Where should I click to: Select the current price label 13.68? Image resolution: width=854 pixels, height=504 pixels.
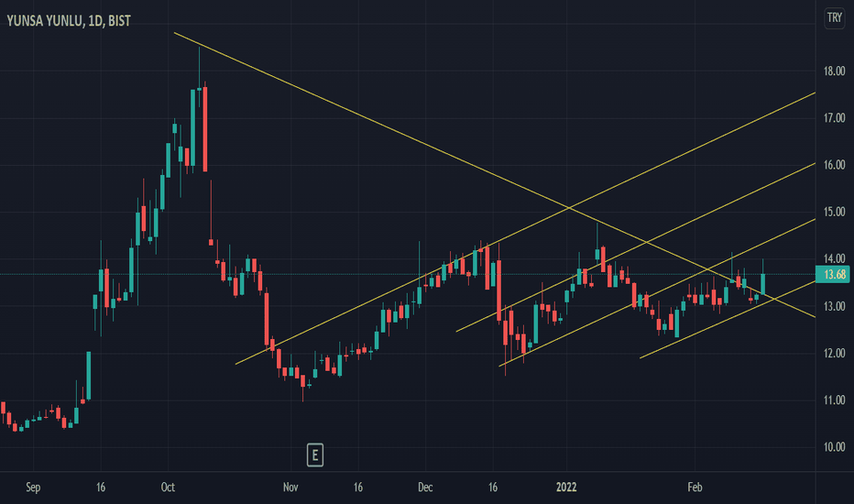(835, 274)
